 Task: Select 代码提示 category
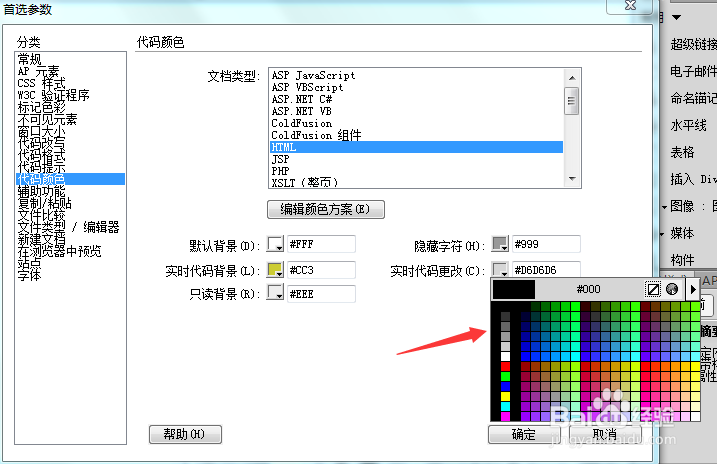[70, 167]
